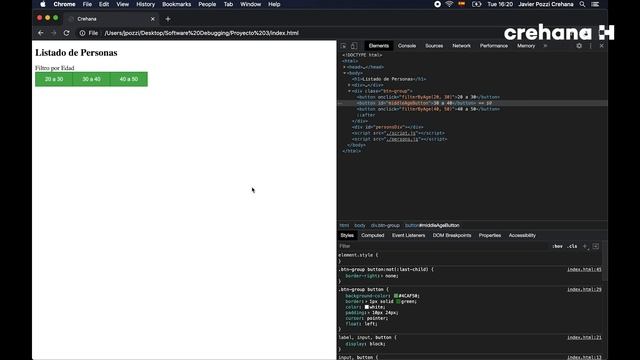Screen dimensions: 640x360
Task: Open the Network tab
Action: [x=462, y=46]
